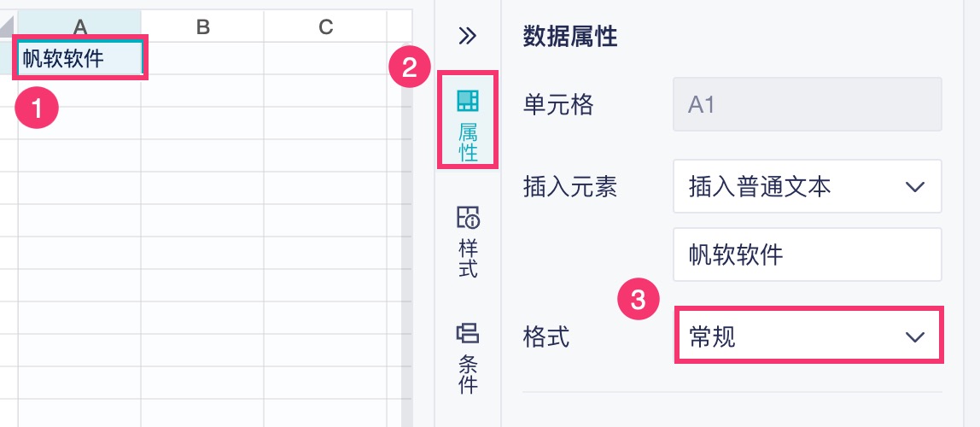The image size is (980, 427).
Task: Select empty cell A2
Action: 79,91
